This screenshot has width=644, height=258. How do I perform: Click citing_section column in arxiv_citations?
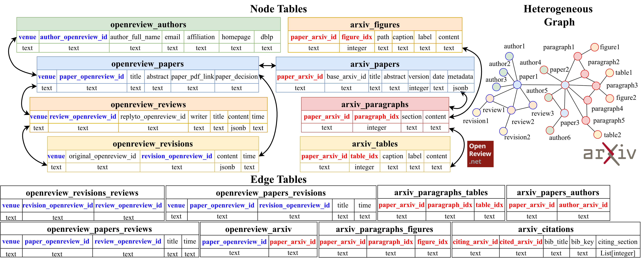(618, 242)
